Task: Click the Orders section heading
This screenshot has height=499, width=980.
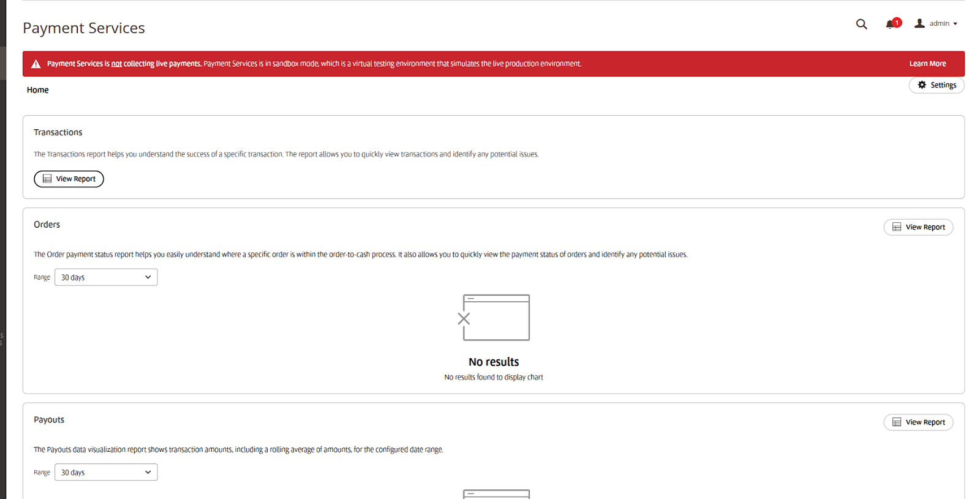Action: (x=47, y=225)
